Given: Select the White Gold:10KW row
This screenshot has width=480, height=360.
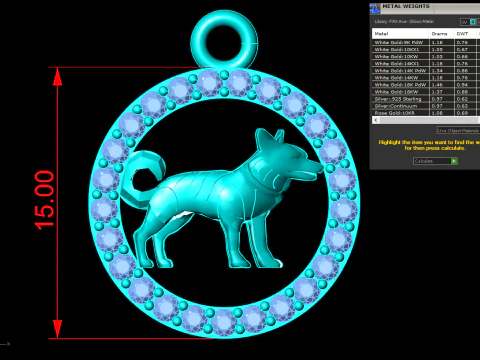Looking at the screenshot, I should pos(426,57).
